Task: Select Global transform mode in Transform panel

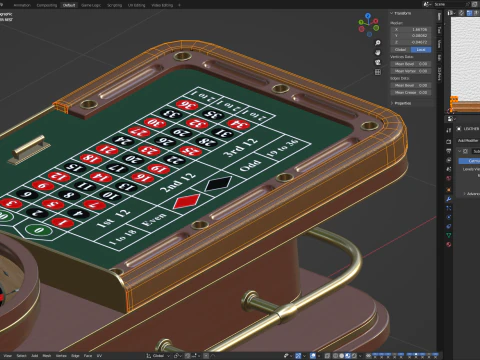Action: [400, 49]
